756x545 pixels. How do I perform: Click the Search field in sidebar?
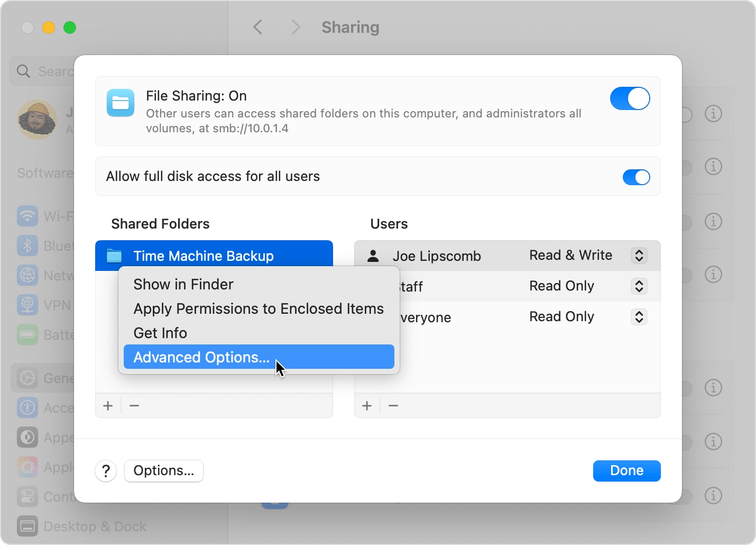pos(42,71)
